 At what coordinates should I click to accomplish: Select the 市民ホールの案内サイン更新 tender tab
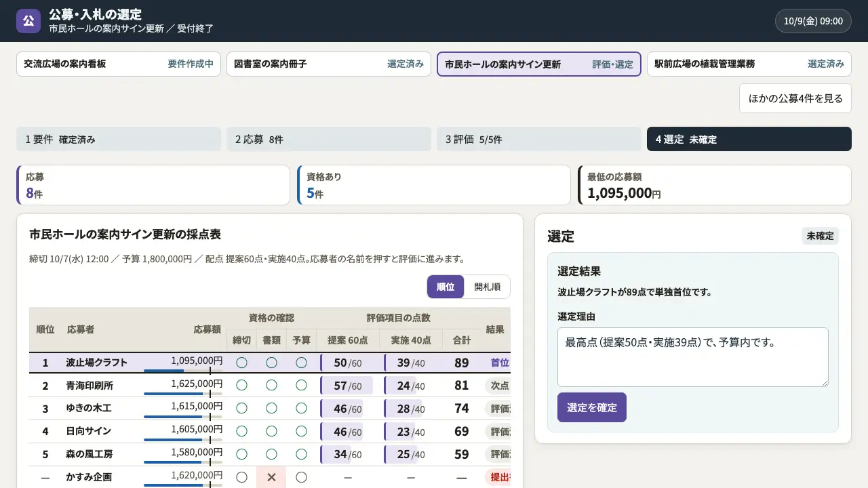point(539,64)
